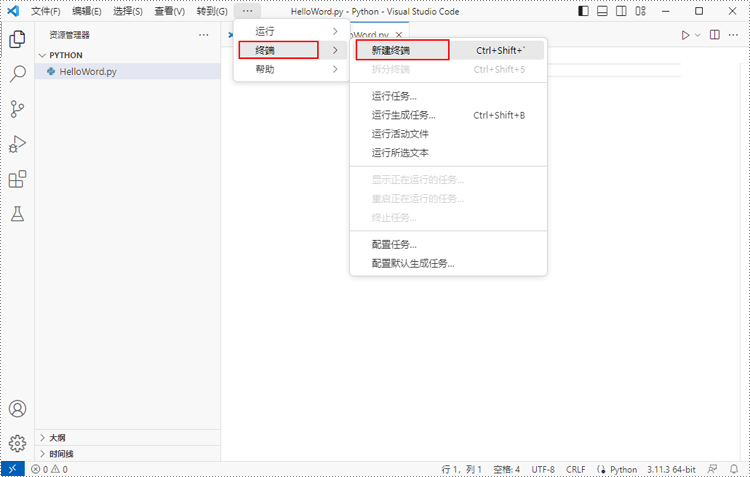This screenshot has height=477, width=750.
Task: Open the 文件(F) menu
Action: click(46, 11)
